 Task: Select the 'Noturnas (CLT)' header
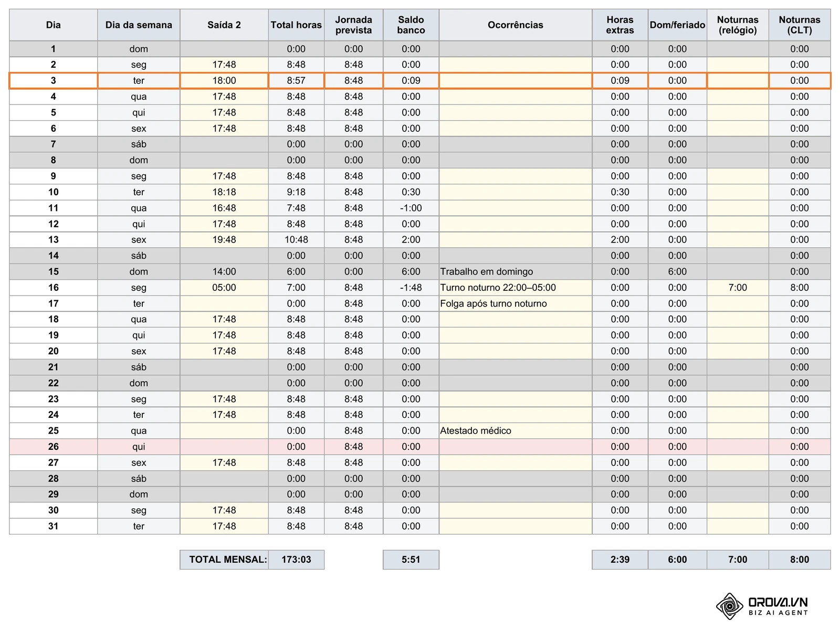[800, 25]
